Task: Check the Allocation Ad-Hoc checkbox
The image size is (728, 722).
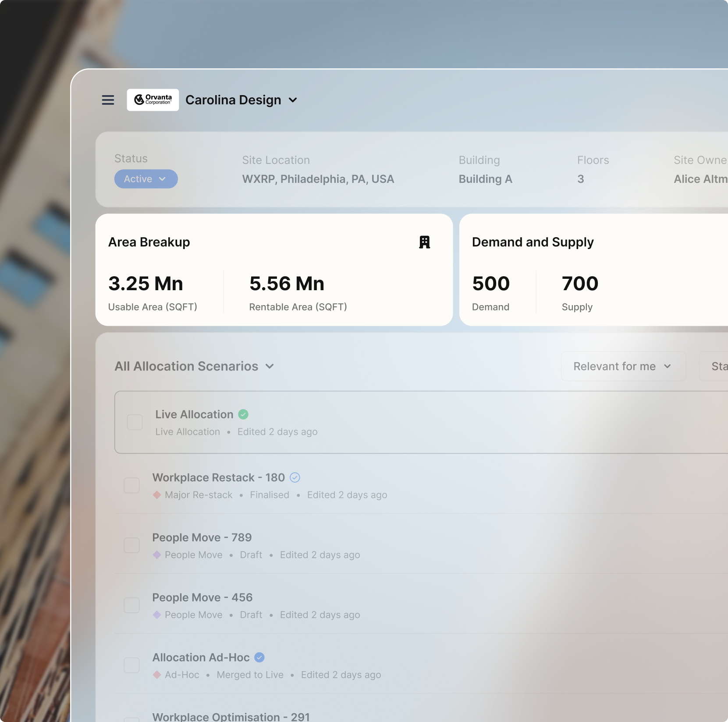Action: click(x=131, y=665)
